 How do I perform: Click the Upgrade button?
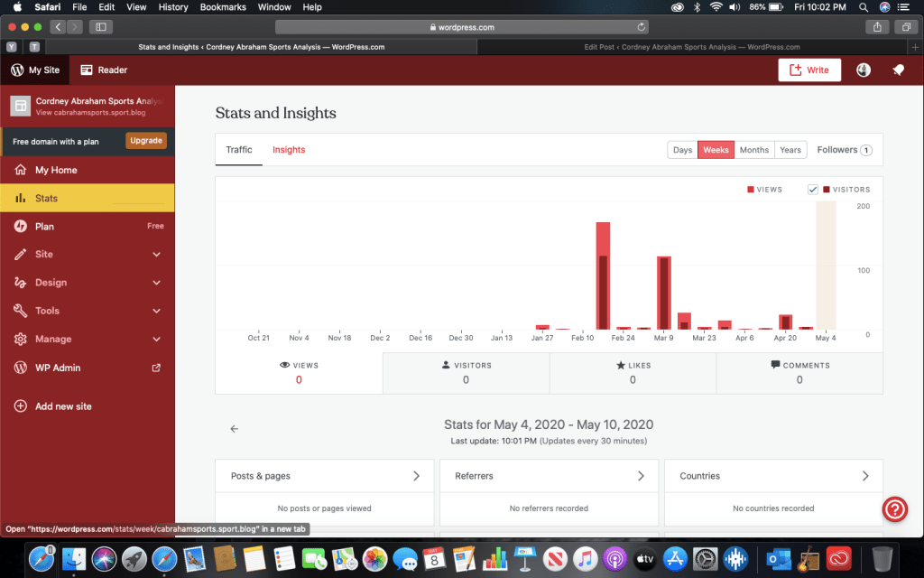(x=146, y=141)
